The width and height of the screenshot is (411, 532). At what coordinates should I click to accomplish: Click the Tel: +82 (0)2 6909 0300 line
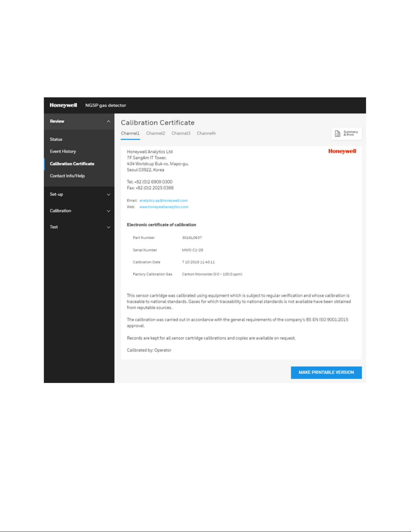point(150,182)
